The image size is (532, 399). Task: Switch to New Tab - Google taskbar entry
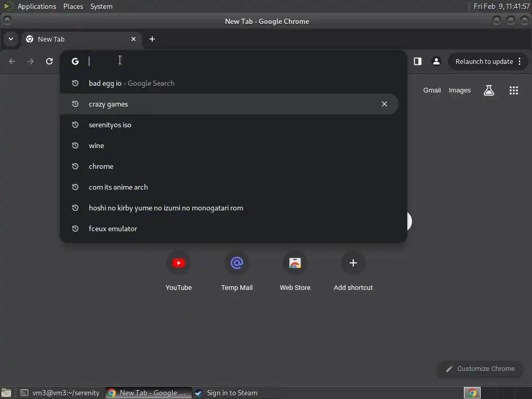pos(148,393)
